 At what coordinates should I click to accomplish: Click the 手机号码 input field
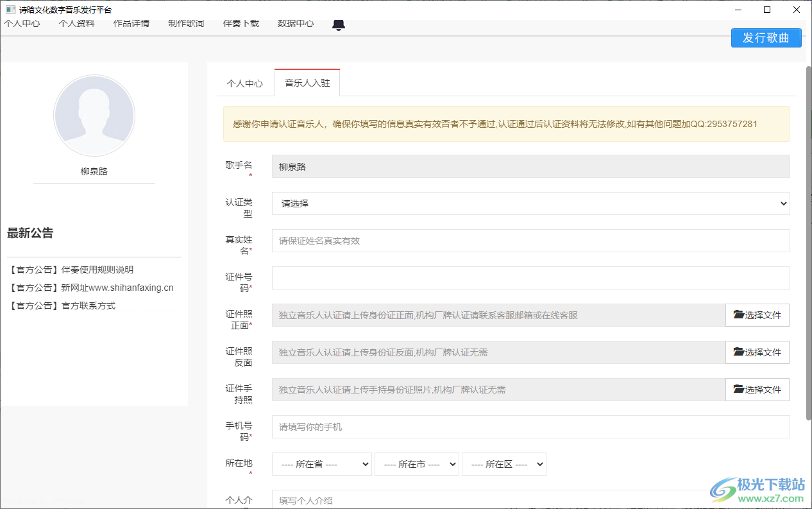(x=530, y=427)
